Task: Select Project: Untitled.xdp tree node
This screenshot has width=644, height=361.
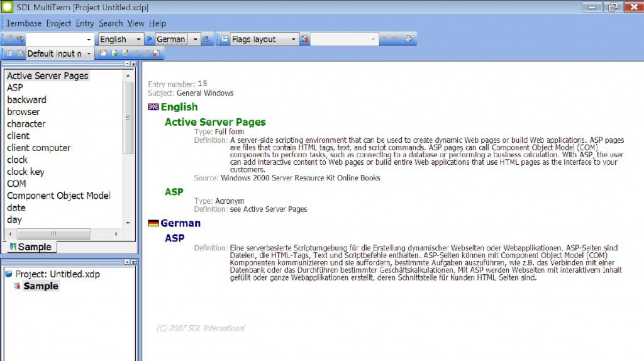Action: pyautogui.click(x=57, y=274)
